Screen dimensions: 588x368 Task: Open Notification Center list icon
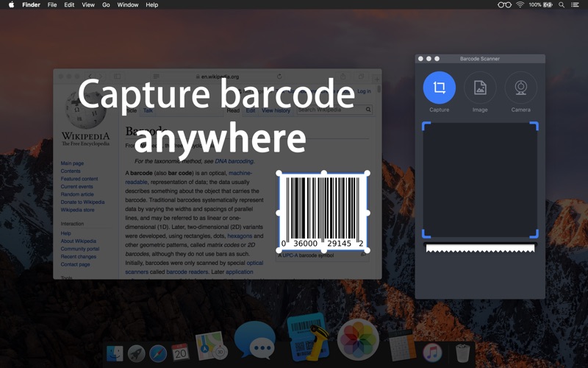click(x=576, y=4)
